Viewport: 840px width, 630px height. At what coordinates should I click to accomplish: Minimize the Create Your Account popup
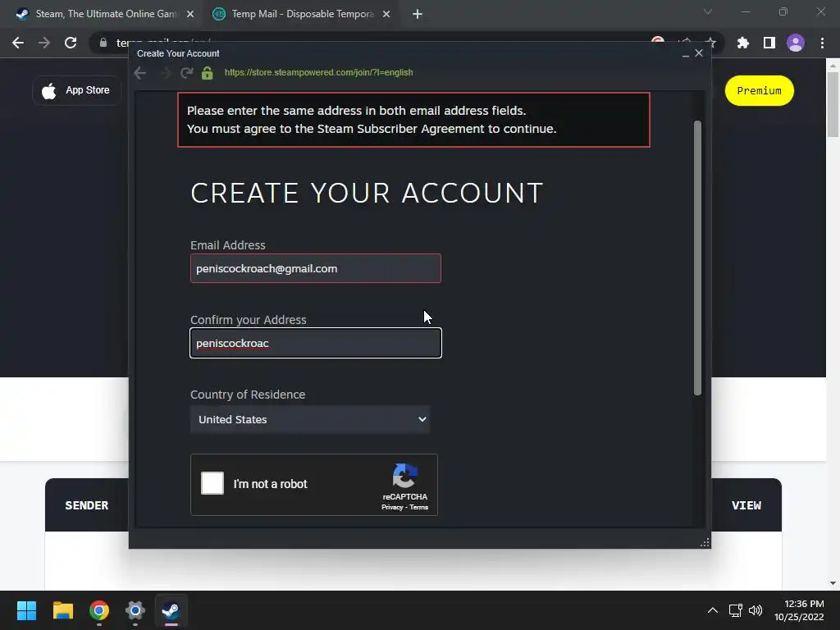(x=685, y=53)
